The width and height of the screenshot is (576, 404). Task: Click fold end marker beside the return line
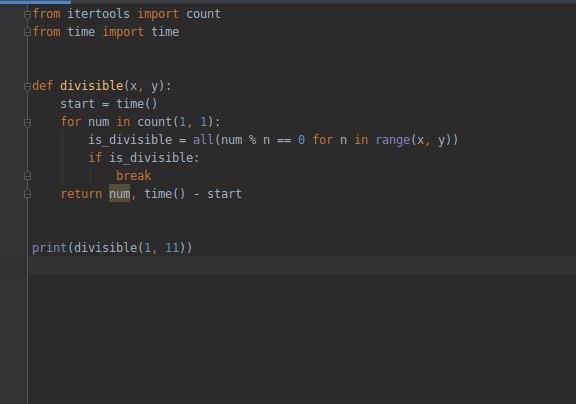pyautogui.click(x=27, y=194)
